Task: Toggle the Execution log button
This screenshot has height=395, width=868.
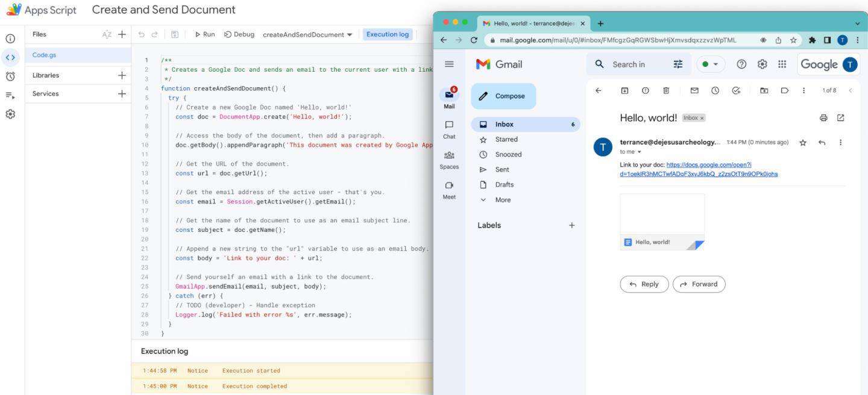Action: pyautogui.click(x=388, y=34)
